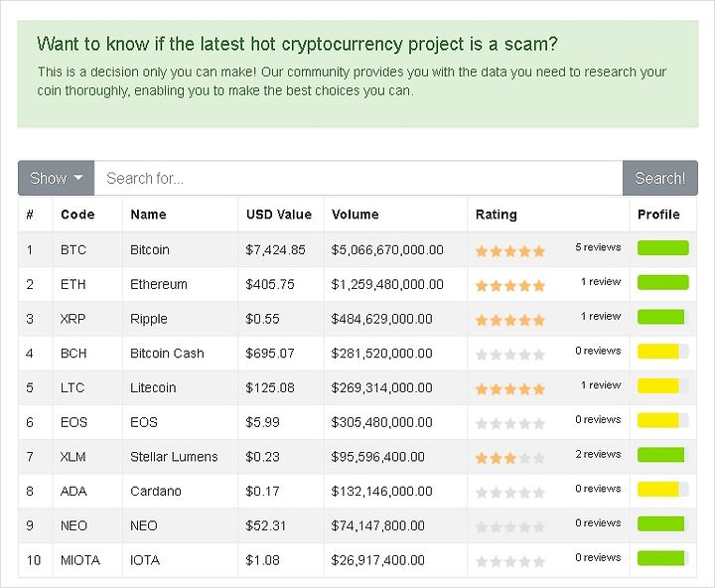This screenshot has height=588, width=715.
Task: Click the empty stars for EOS
Action: click(x=510, y=424)
